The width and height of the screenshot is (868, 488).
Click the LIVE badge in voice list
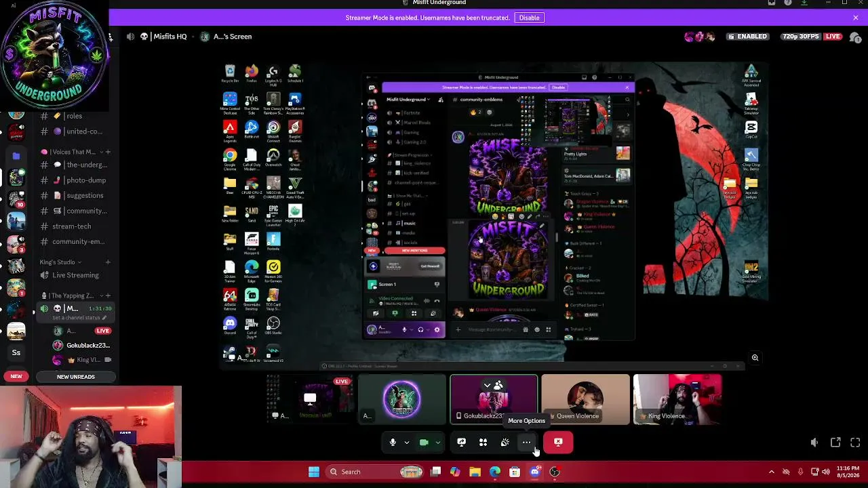(x=102, y=331)
